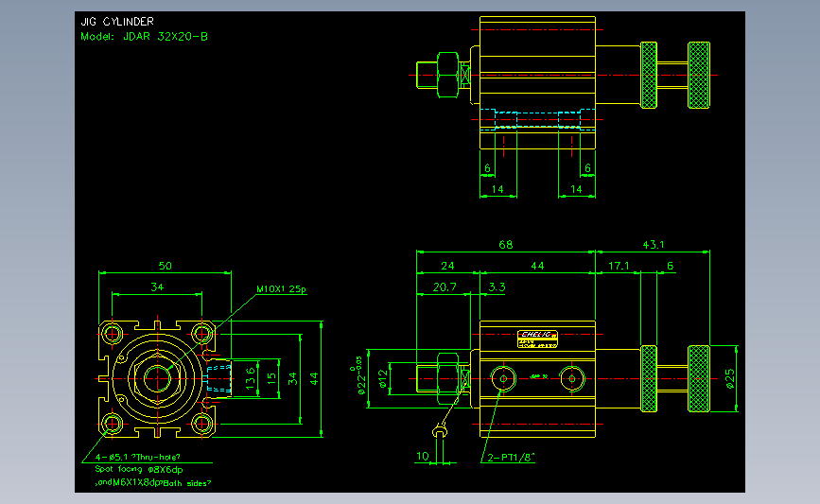Click the "24" dimension text
820x504 pixels.
click(x=447, y=266)
